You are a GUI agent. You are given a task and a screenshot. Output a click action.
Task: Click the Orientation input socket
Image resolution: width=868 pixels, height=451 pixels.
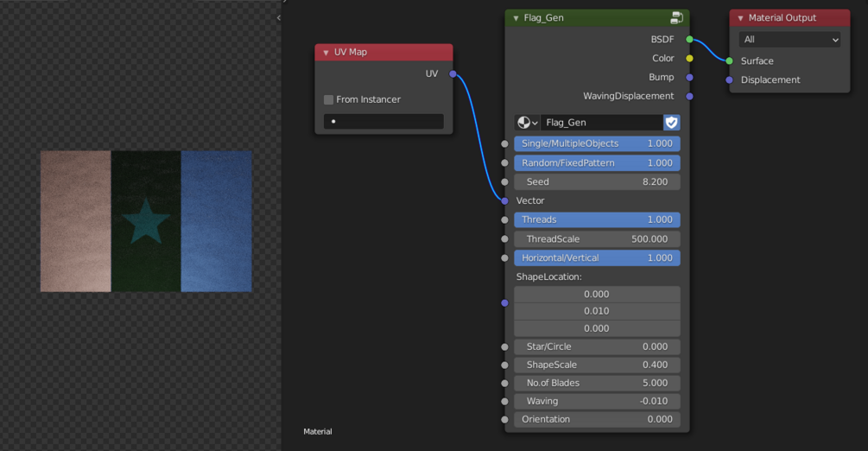tap(504, 419)
